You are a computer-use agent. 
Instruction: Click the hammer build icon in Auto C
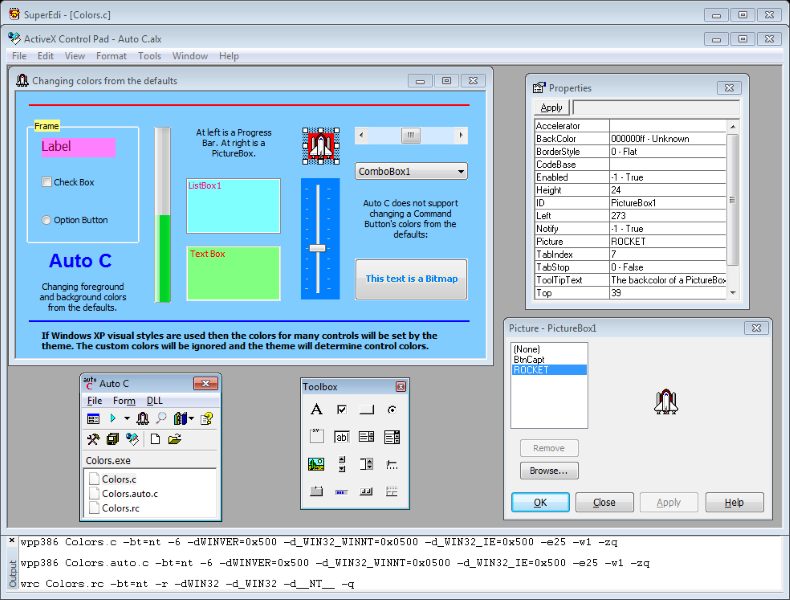(x=93, y=439)
